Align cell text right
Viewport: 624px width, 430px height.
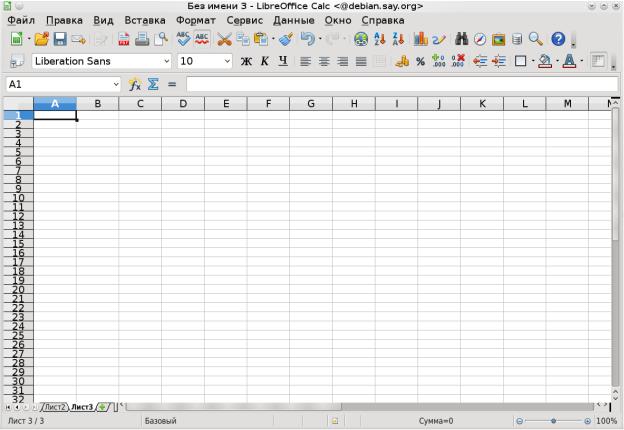coord(343,61)
